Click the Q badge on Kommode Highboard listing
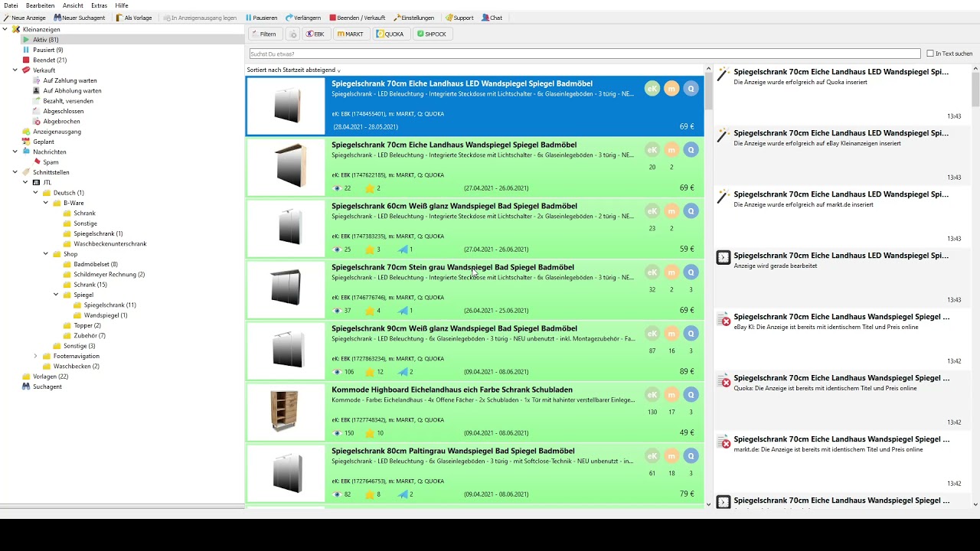This screenshot has width=980, height=551. (x=691, y=395)
